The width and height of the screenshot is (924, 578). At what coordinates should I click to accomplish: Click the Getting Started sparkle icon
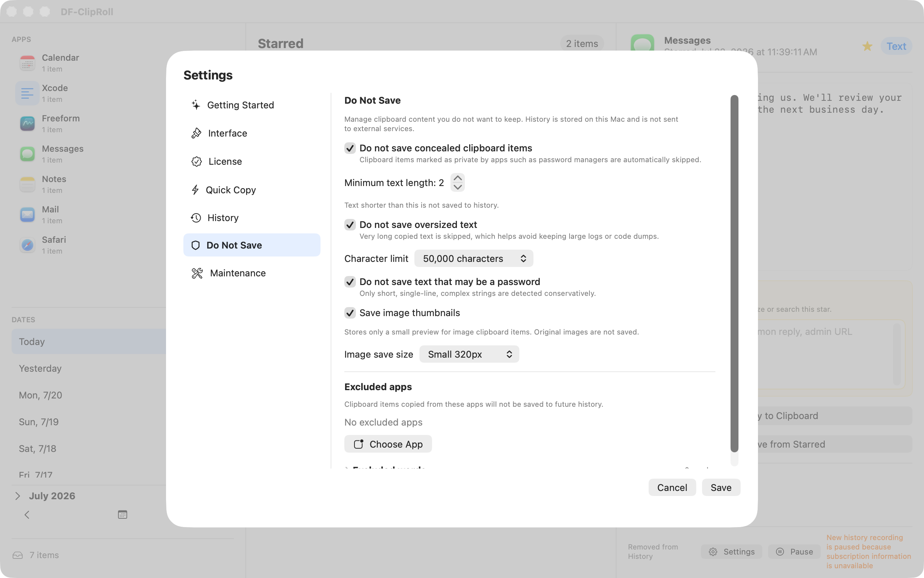(196, 105)
